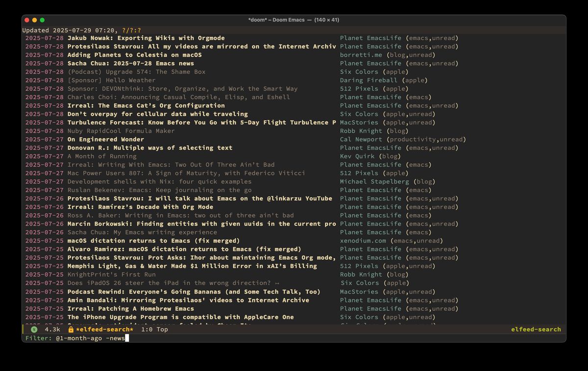Click the Updated 2025-07-29 07:20 header text

click(x=70, y=30)
